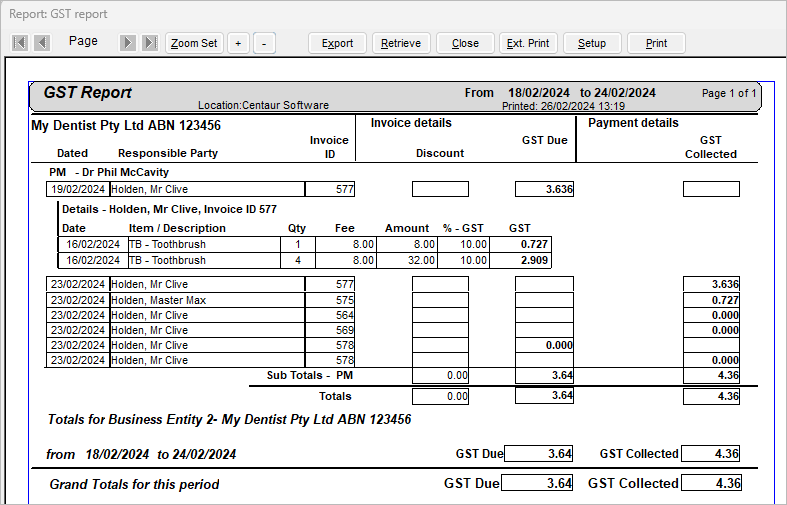Click 'My Dentist Pty Ltd ABN 123456' header

pos(126,125)
